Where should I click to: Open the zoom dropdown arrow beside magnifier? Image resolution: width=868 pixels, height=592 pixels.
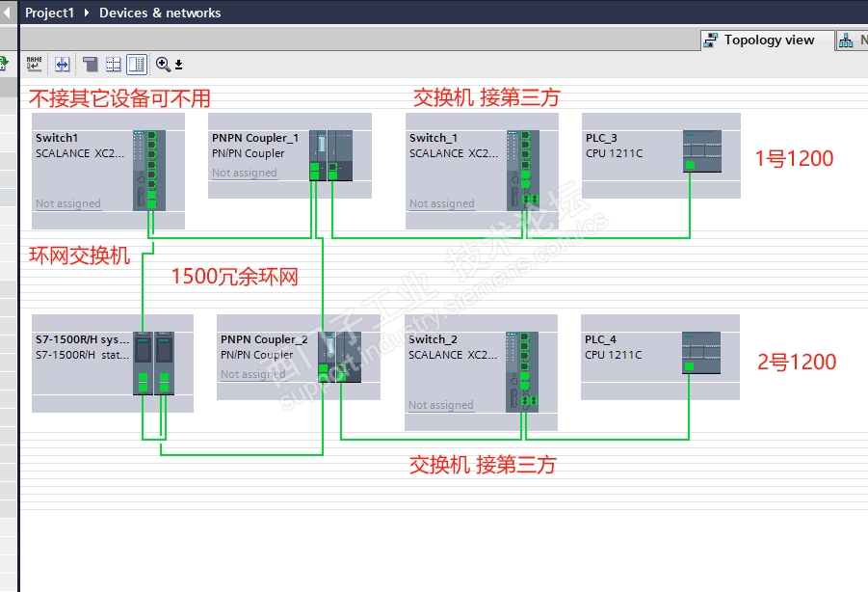(x=179, y=65)
